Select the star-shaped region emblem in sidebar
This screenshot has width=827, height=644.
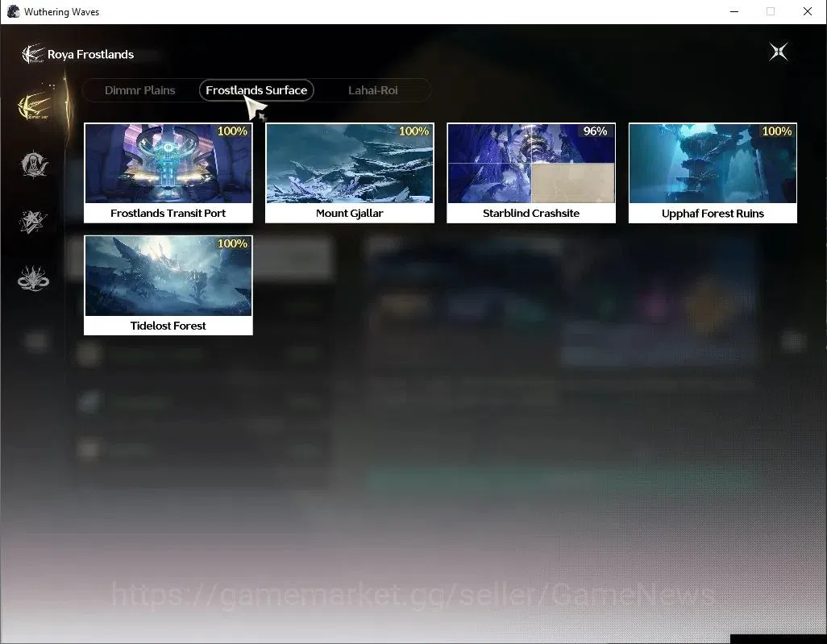(33, 222)
